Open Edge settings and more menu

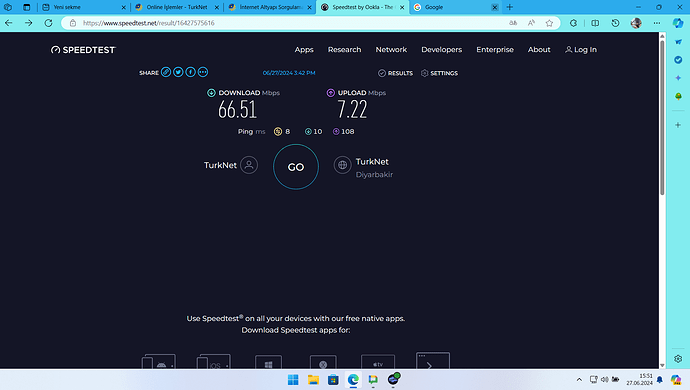tap(657, 23)
